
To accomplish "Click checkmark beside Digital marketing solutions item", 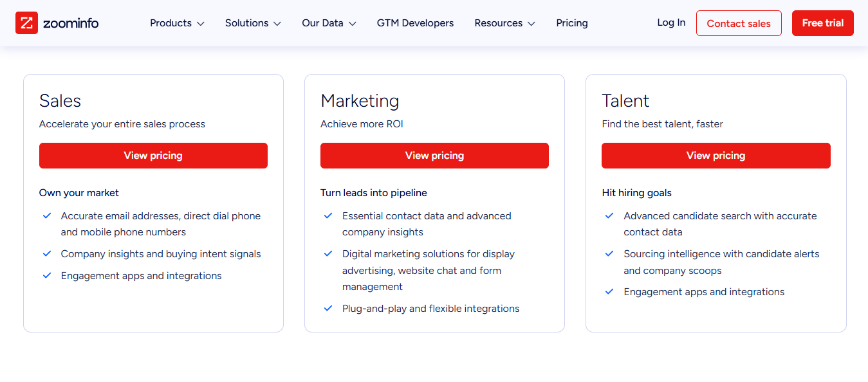I will tap(328, 254).
